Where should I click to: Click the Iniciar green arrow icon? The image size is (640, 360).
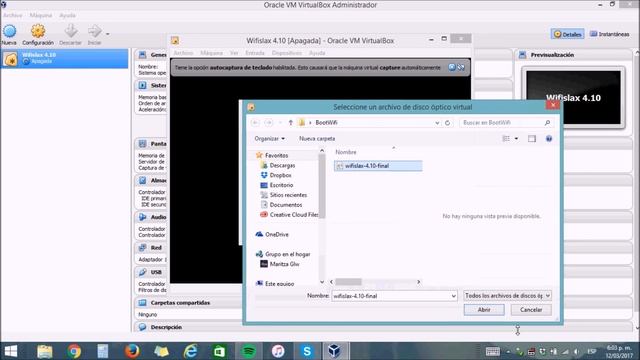[x=94, y=31]
